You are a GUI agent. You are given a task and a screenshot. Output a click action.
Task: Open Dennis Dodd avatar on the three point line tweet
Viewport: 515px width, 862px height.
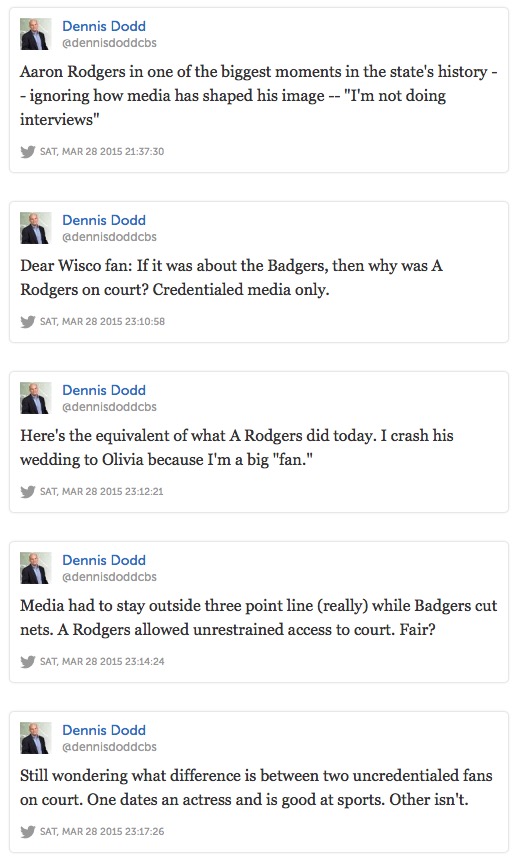36,567
